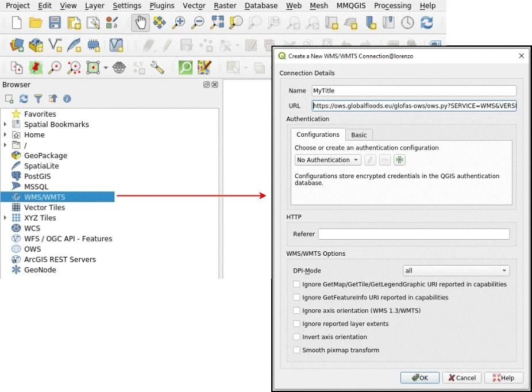
Task: Open the Vector menu
Action: [194, 6]
